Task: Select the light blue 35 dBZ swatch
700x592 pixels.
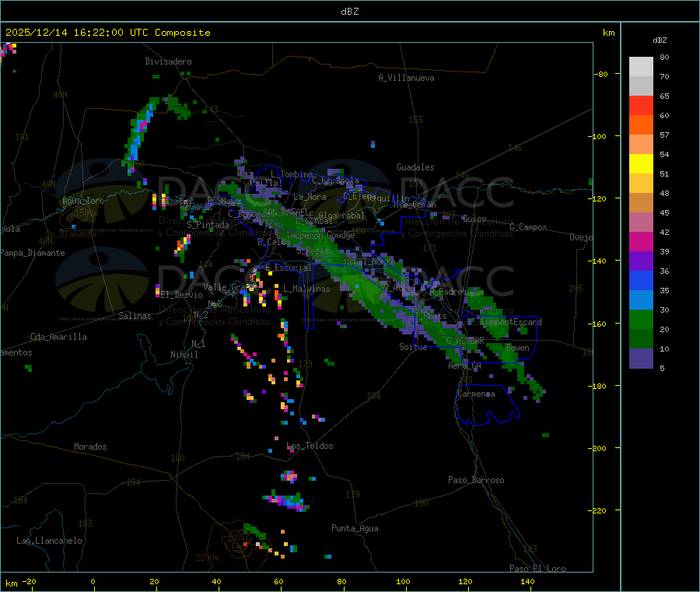Action: pos(641,300)
